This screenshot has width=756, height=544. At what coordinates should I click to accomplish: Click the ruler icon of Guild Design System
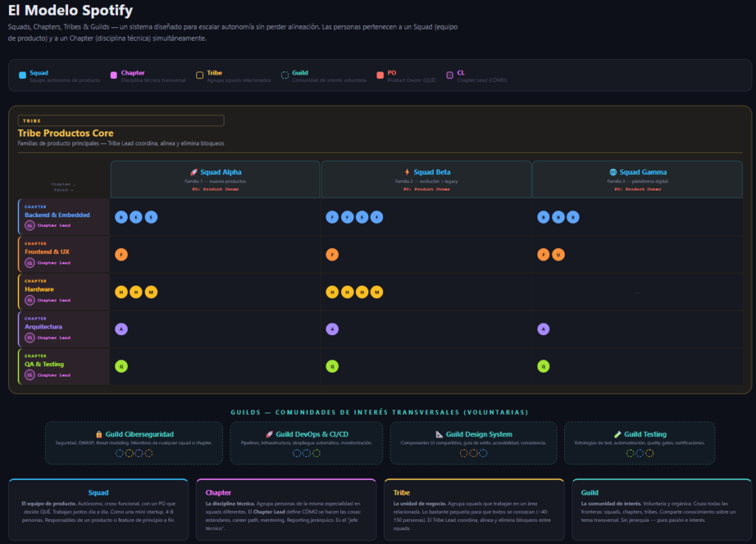[439, 434]
